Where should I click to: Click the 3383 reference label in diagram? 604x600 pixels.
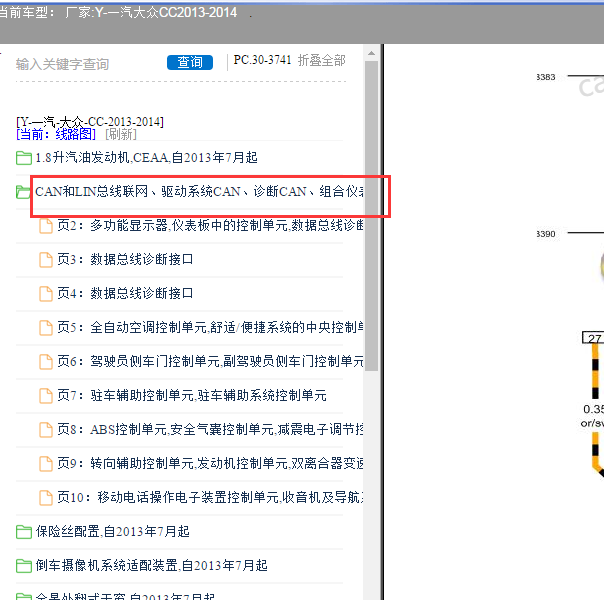[x=546, y=77]
